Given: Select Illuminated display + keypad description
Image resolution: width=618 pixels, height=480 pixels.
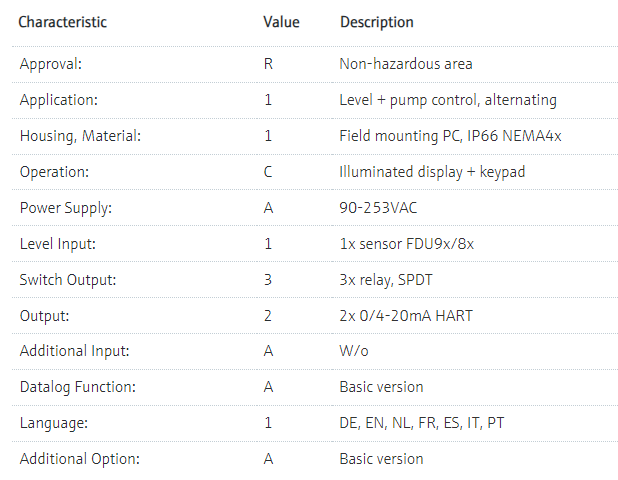Looking at the screenshot, I should coord(432,172).
